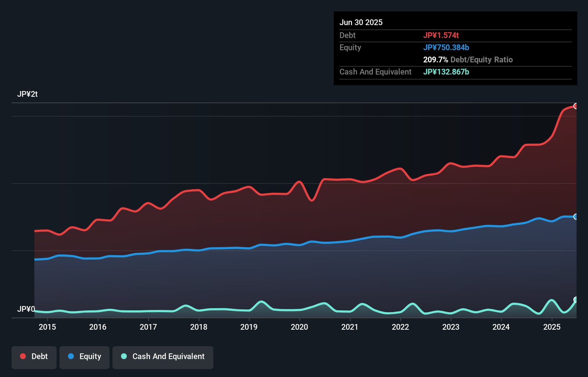Toggle the Debt series in the legend

(x=34, y=357)
